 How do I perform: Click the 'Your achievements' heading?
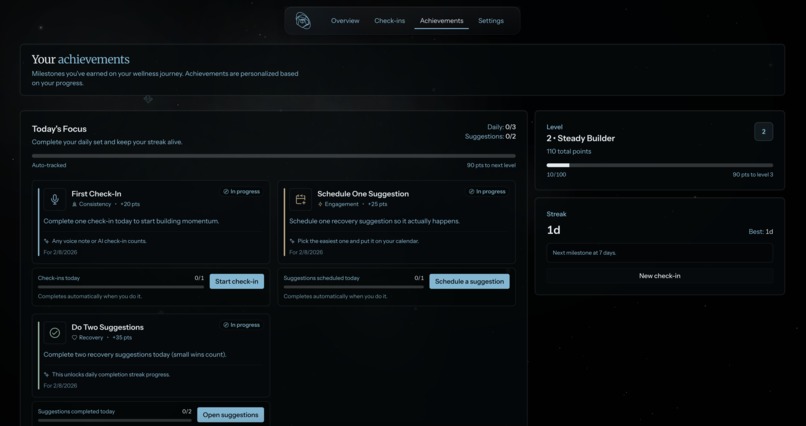pos(81,59)
